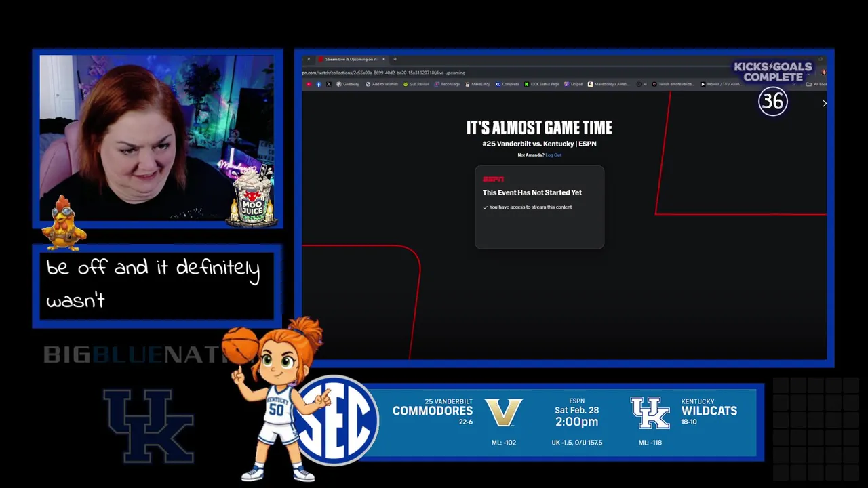The height and width of the screenshot is (488, 868).
Task: Click the 18-10 Kentucky record
Action: pyautogui.click(x=689, y=422)
